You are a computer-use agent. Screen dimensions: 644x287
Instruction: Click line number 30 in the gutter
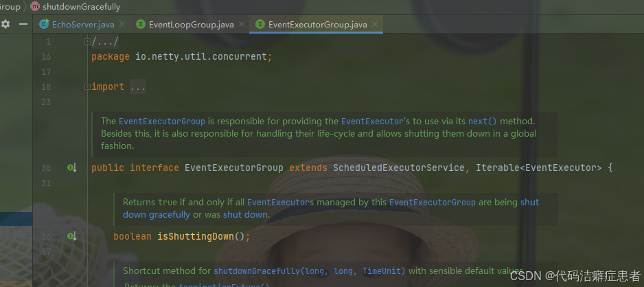tap(46, 168)
